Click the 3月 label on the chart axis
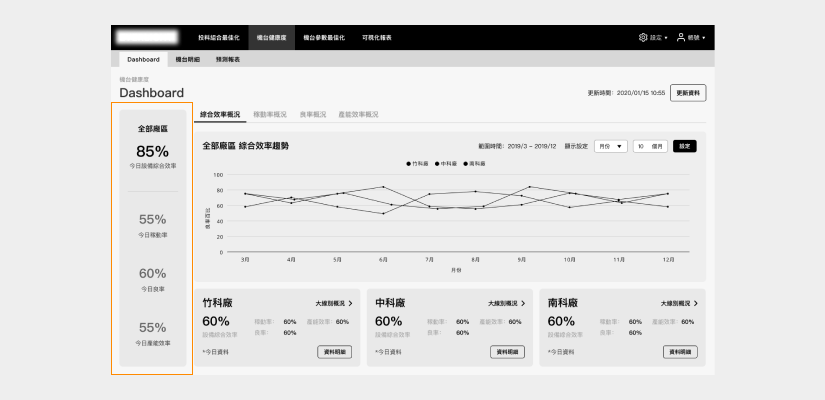825x400 pixels. [245, 259]
